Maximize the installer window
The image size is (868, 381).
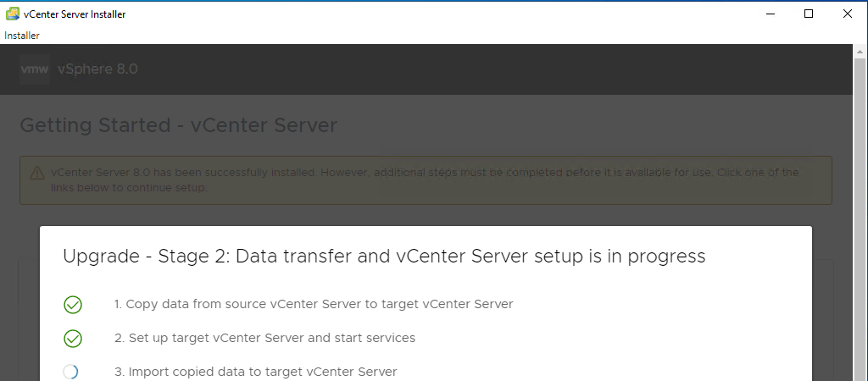809,14
